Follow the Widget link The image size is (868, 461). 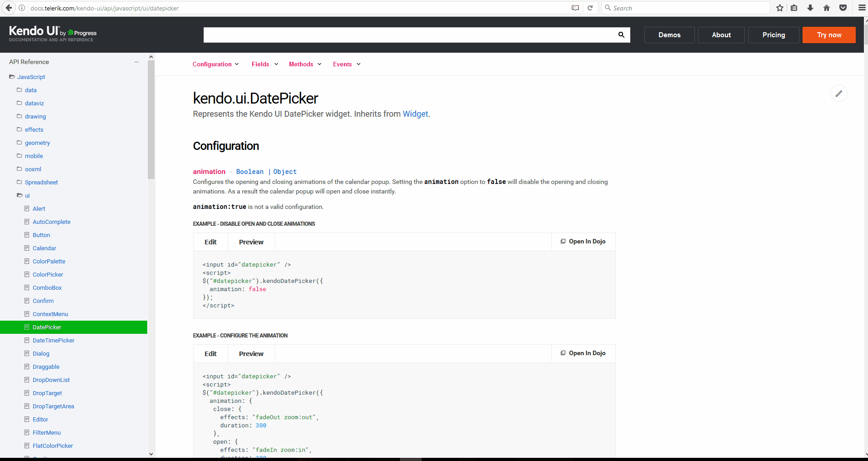[x=415, y=114]
